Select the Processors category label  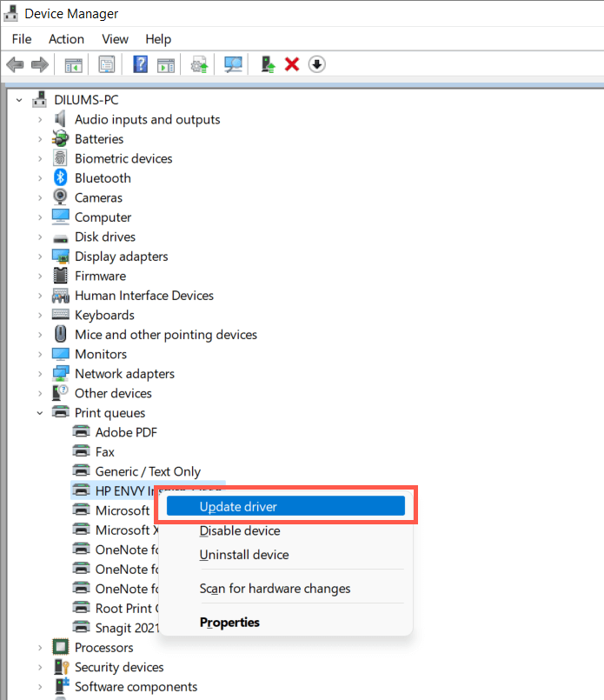coord(104,647)
